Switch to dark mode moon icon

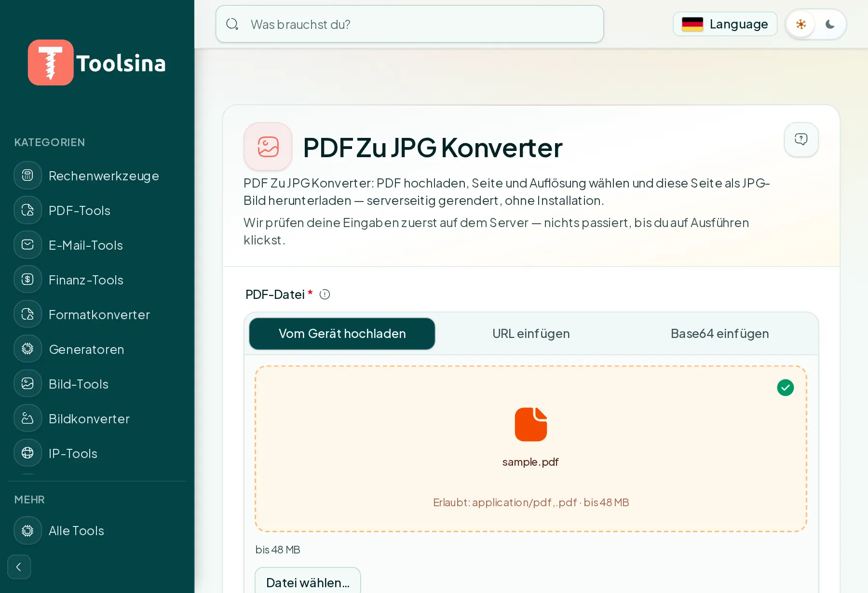coord(830,24)
